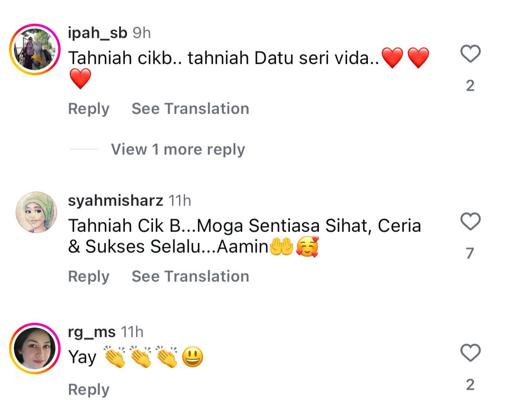507x420 pixels.
Task: Open the syahmisharz username link
Action: click(x=116, y=201)
